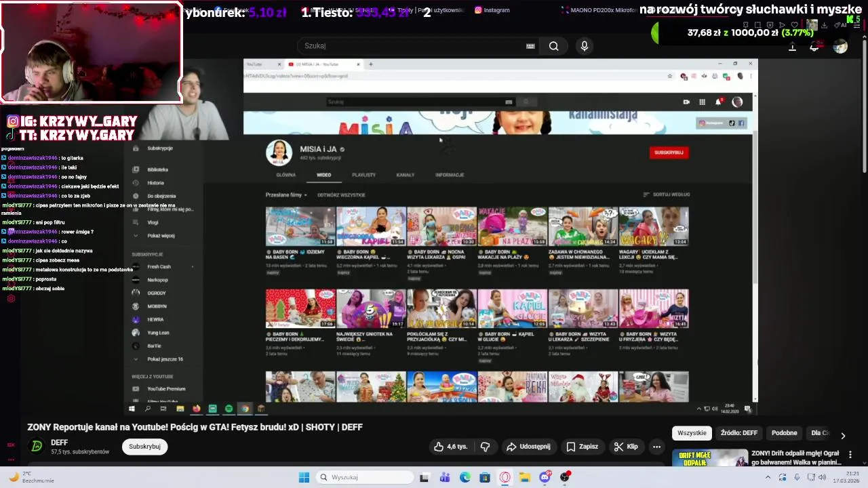Viewport: 868px width, 488px height.
Task: Switch to the Instagram browser tab
Action: point(492,10)
